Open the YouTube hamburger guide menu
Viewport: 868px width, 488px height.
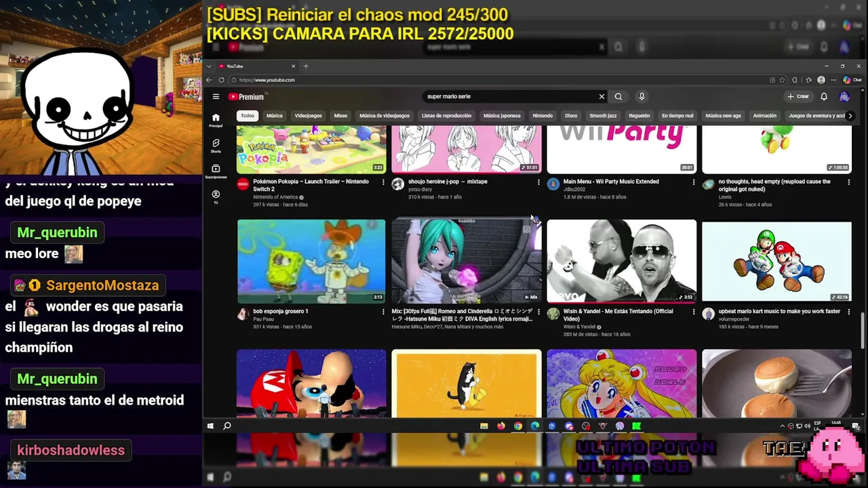[x=216, y=97]
